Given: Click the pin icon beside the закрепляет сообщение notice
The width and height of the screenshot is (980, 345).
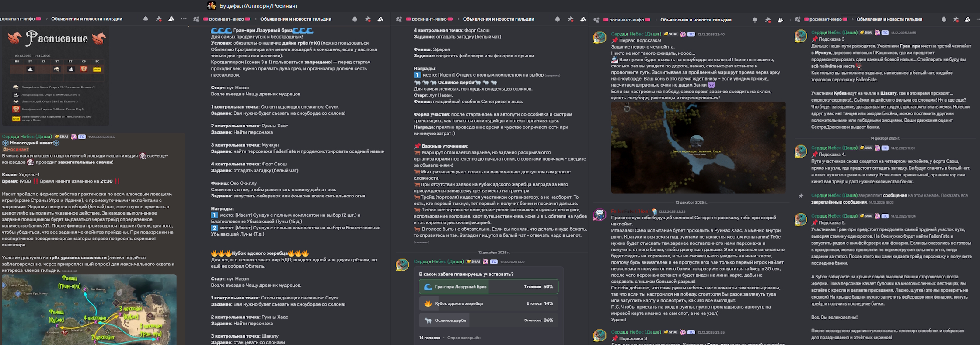Looking at the screenshot, I should pyautogui.click(x=801, y=196).
